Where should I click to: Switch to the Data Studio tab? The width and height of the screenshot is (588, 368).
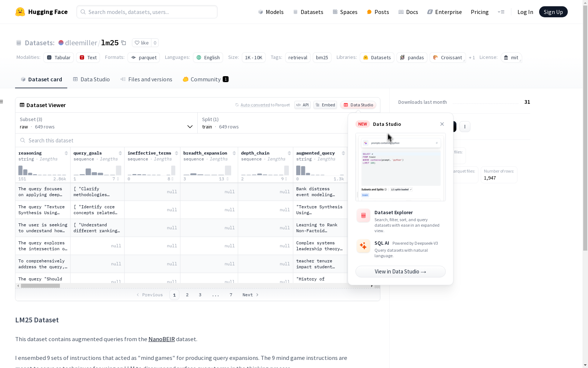pyautogui.click(x=91, y=79)
